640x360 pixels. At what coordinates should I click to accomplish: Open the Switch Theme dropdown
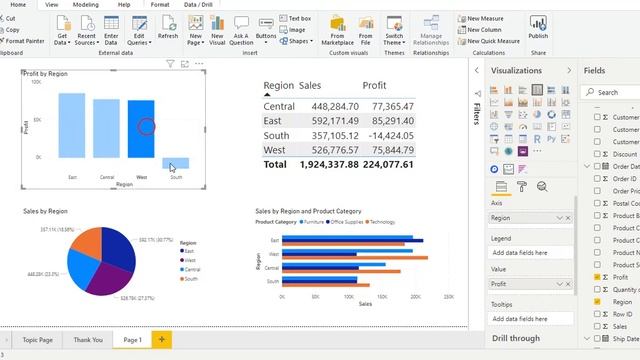(x=394, y=30)
